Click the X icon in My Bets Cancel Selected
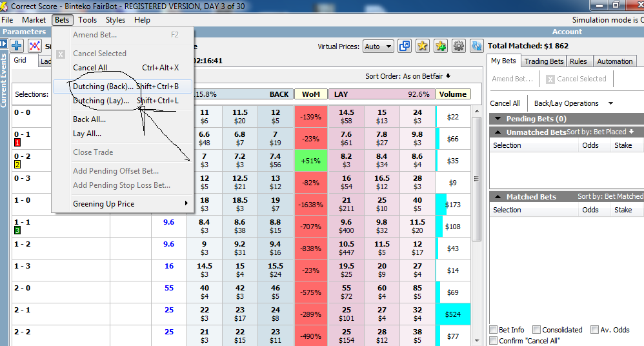 pos(550,79)
